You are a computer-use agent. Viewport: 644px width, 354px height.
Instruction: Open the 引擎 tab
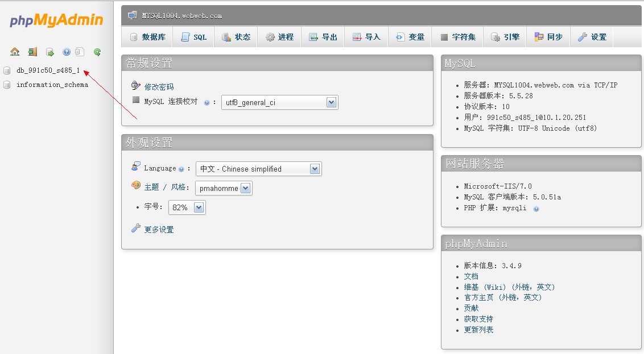505,37
